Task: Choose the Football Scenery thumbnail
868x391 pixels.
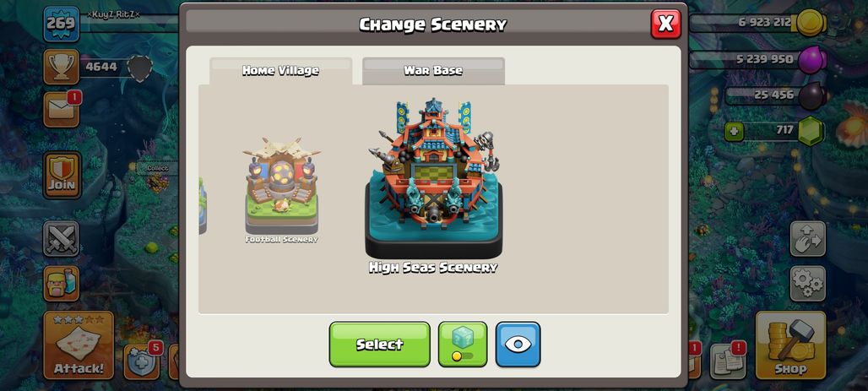Action: click(x=282, y=190)
